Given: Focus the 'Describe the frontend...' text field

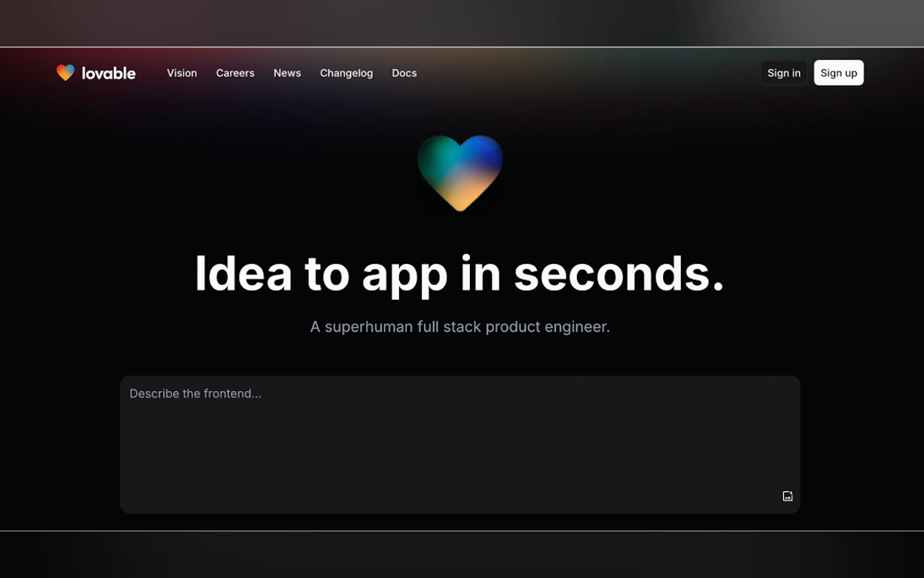Looking at the screenshot, I should (x=460, y=444).
